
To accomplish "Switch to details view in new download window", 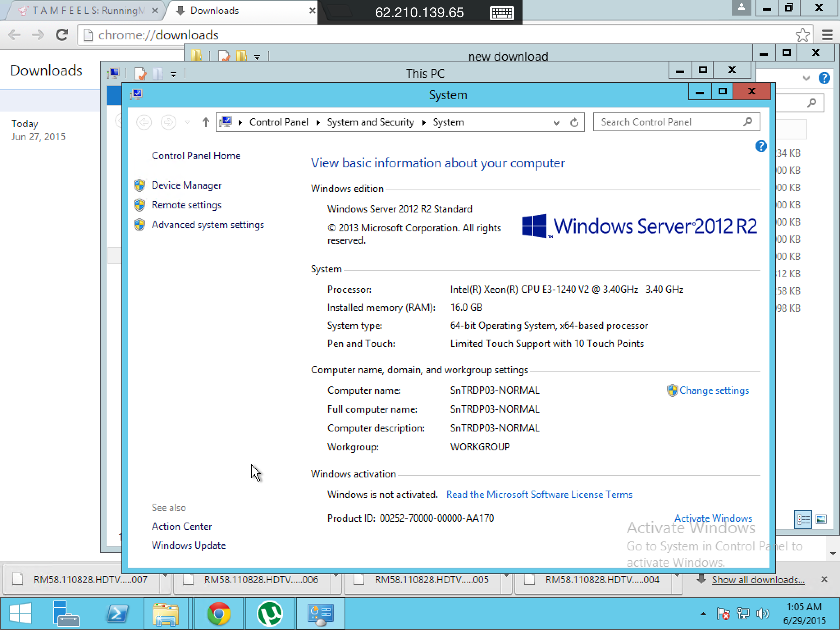I will (803, 520).
